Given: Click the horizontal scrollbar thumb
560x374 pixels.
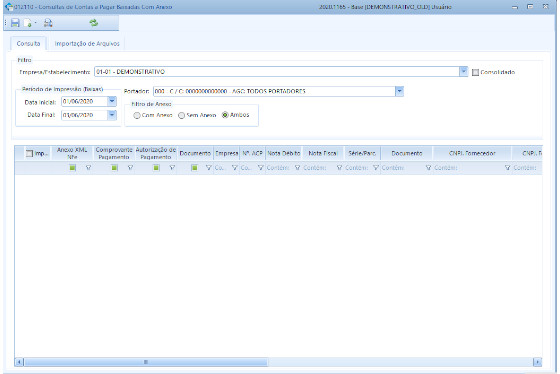Looking at the screenshot, I should point(146,362).
